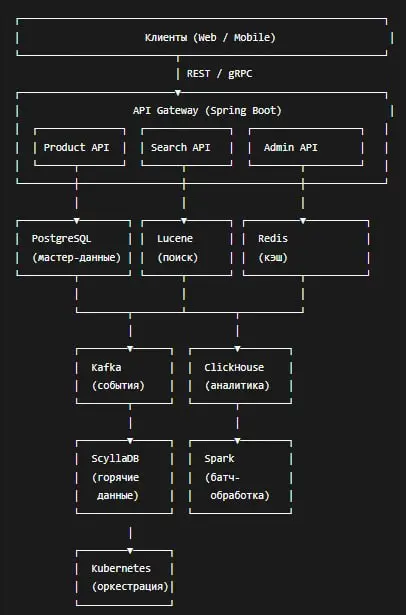406x615 pixels.
Task: Select the REST / gRPC connector label
Action: 219,74
